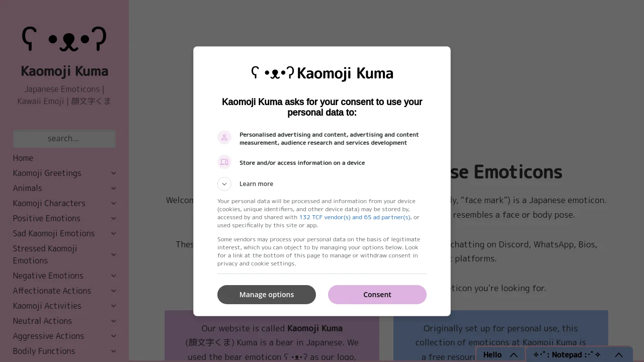Expand the Notepad panel arrow
This screenshot has height=362, width=644.
[619, 355]
